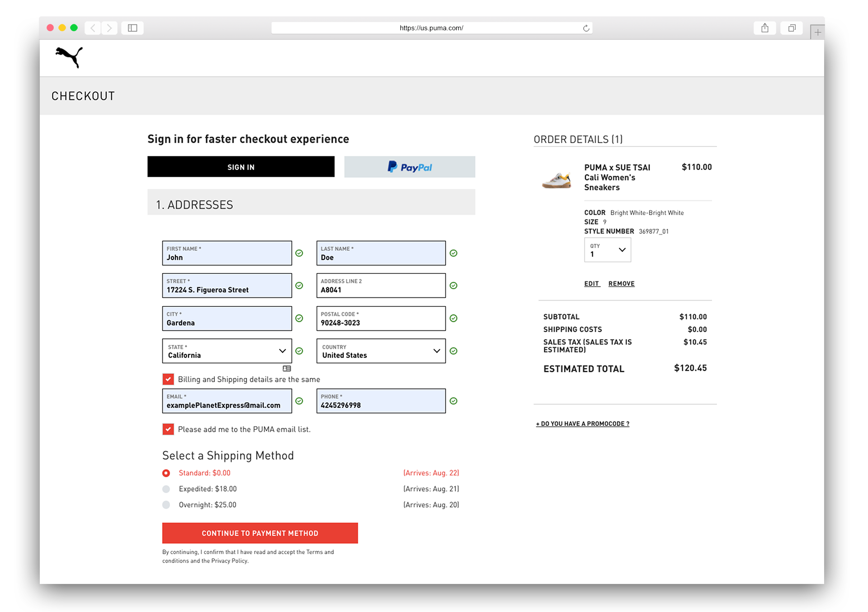The height and width of the screenshot is (612, 868).
Task: Click the autofill contact card icon
Action: pyautogui.click(x=287, y=368)
